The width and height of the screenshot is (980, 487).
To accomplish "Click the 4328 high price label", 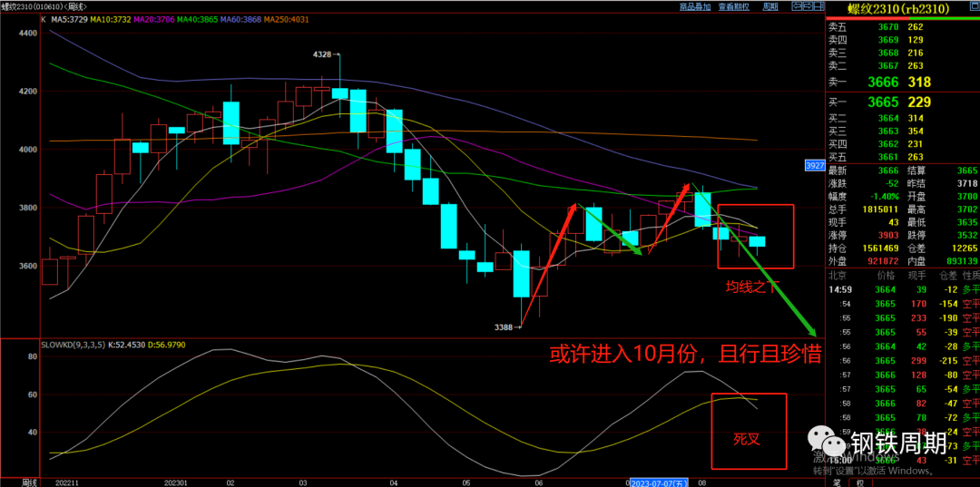I will click(x=321, y=55).
